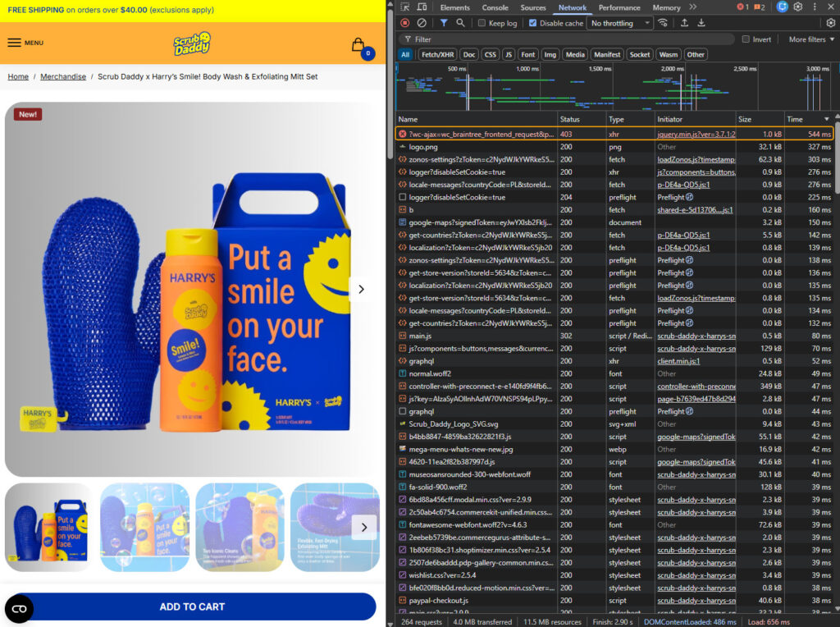Sort by Type column header
Viewport: 840px width, 627px height.
(630, 119)
